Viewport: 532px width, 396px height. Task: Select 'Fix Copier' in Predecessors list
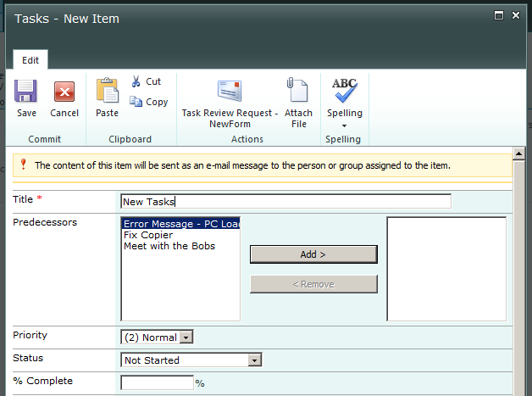[148, 235]
